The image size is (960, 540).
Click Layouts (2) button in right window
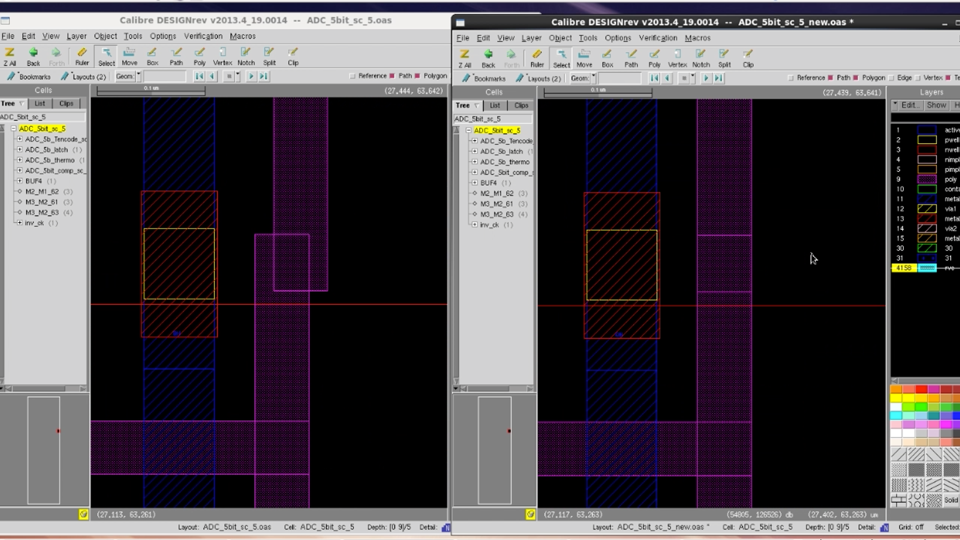tap(538, 78)
